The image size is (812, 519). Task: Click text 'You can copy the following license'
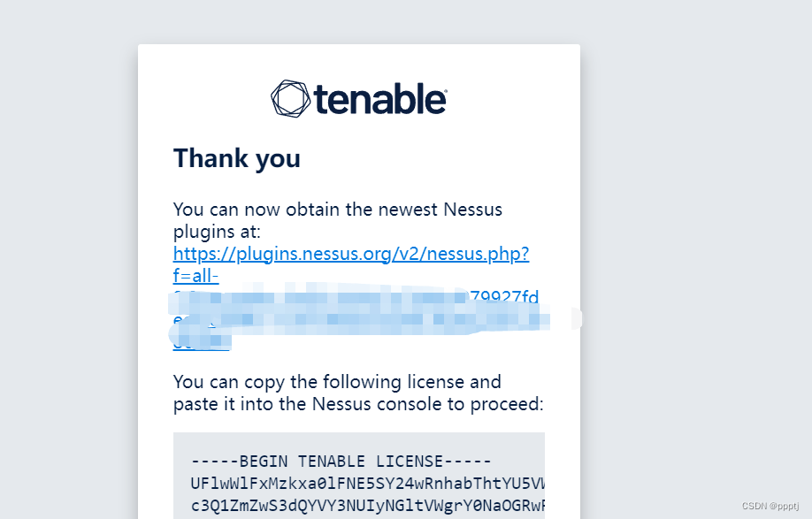pyautogui.click(x=337, y=382)
